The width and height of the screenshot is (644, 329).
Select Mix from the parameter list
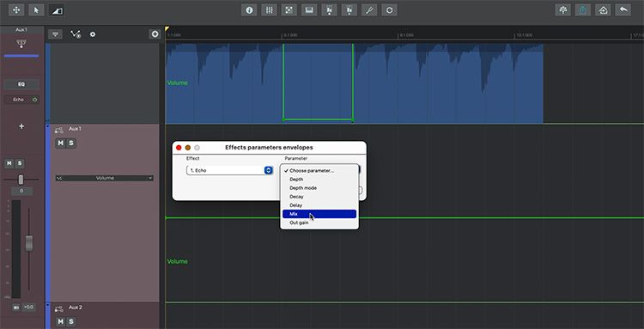pyautogui.click(x=319, y=214)
